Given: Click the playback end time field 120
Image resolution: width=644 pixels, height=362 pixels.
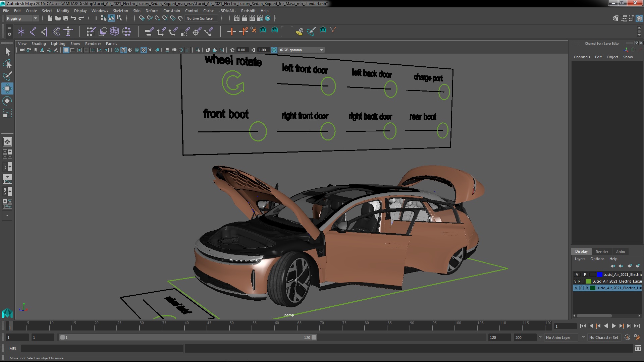Looking at the screenshot, I should coord(499,338).
